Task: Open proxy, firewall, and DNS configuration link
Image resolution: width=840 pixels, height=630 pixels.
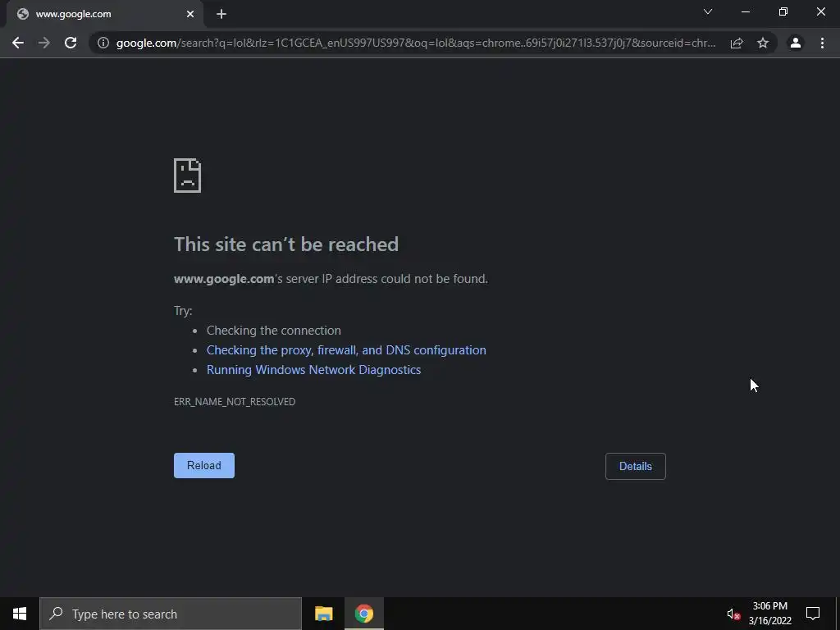Action: pyautogui.click(x=346, y=349)
